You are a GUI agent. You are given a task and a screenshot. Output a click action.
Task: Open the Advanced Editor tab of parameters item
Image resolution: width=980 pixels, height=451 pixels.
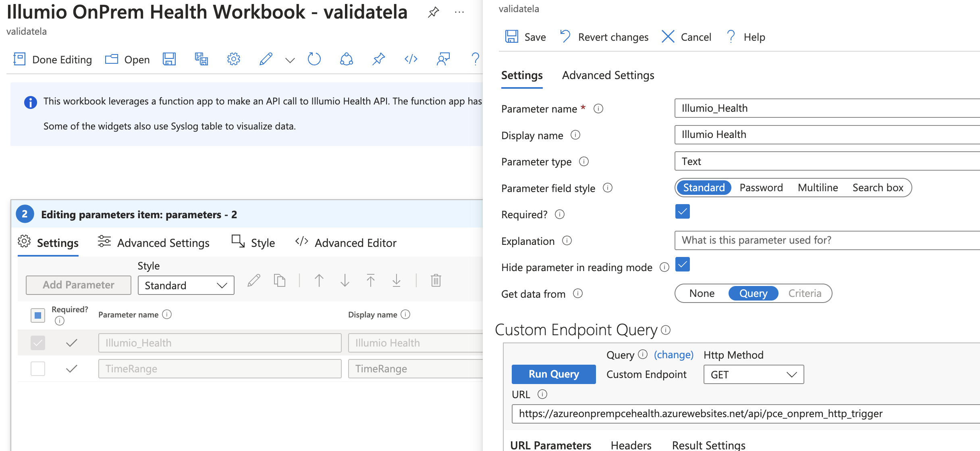(x=346, y=243)
